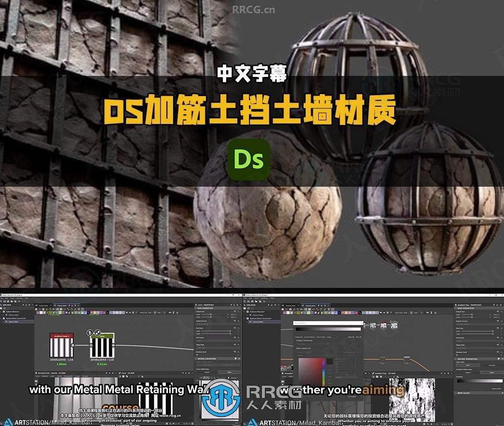Click the rainbow hue strip in picker
Viewport: 504px width, 426px height.
324,372
